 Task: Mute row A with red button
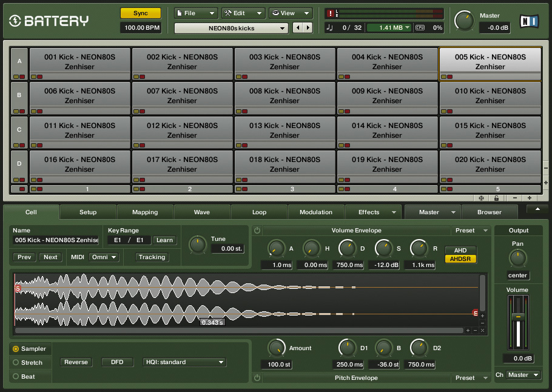(x=22, y=77)
